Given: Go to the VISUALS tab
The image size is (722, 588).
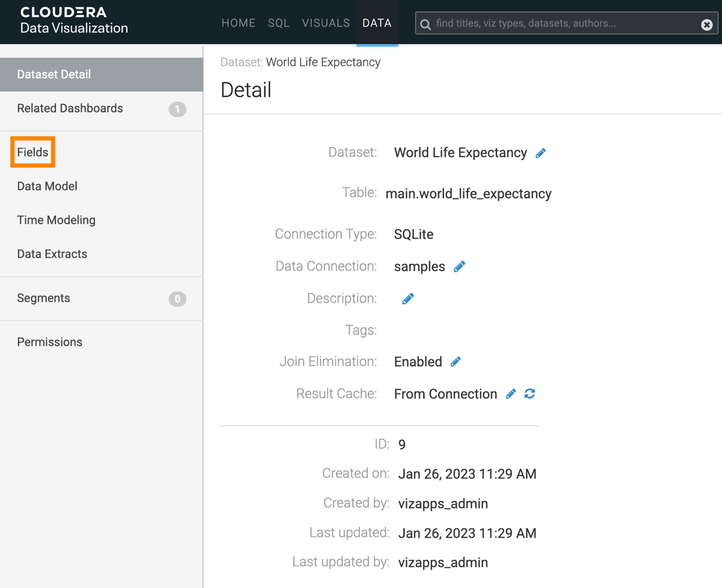Looking at the screenshot, I should pyautogui.click(x=326, y=23).
